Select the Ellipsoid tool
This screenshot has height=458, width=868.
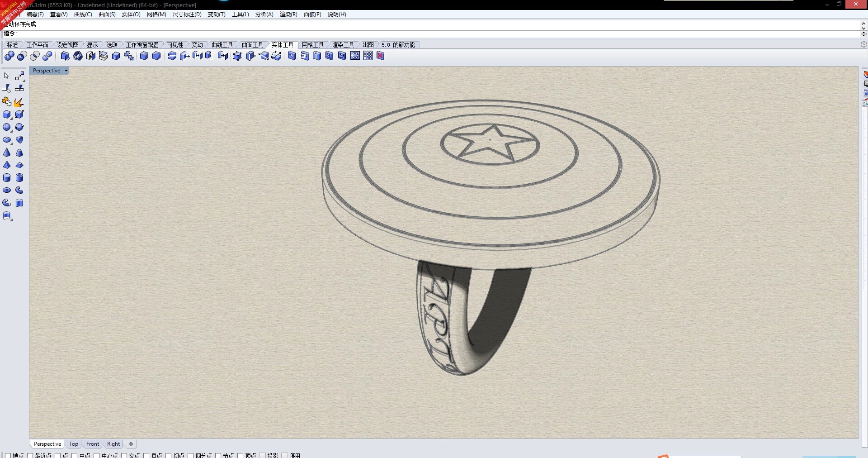[x=6, y=140]
